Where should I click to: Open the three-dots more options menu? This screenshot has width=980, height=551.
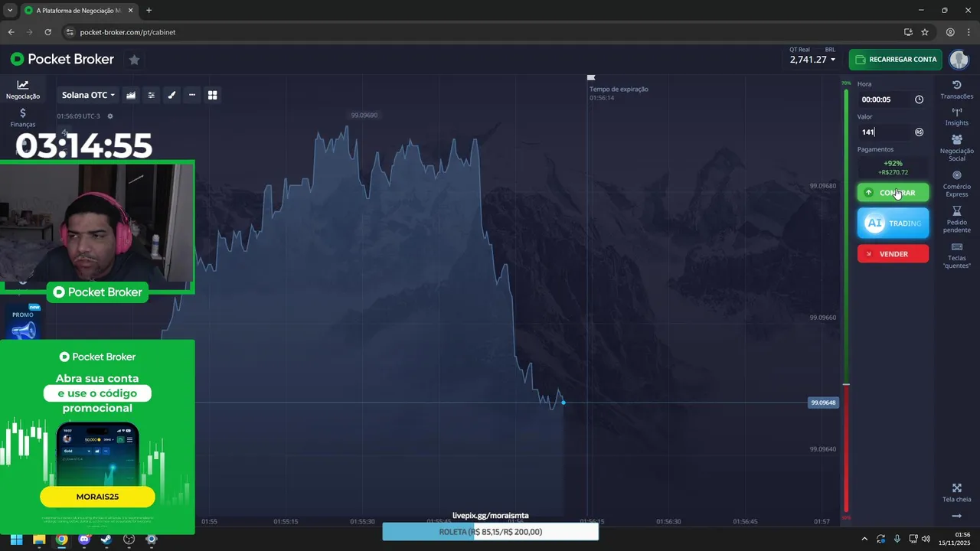tap(192, 95)
